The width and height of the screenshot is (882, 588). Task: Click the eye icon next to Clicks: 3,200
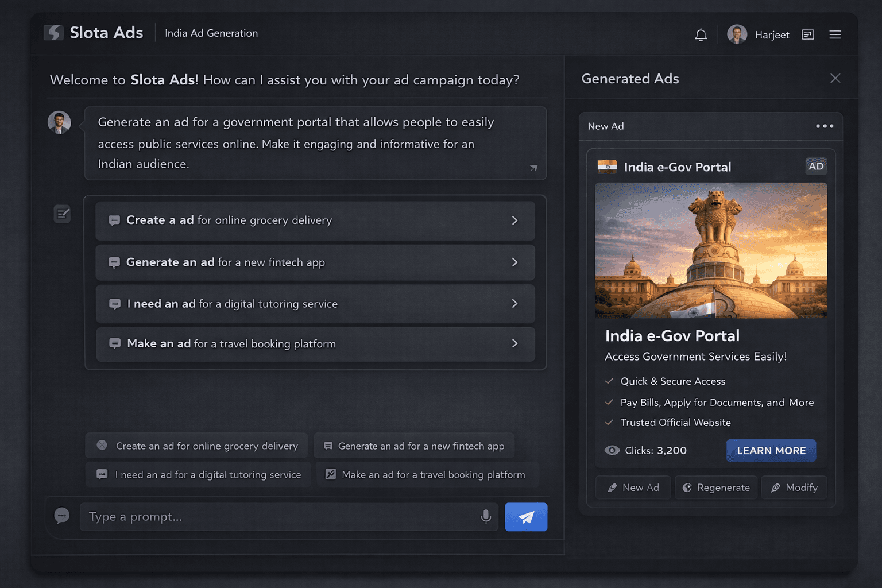[612, 450]
